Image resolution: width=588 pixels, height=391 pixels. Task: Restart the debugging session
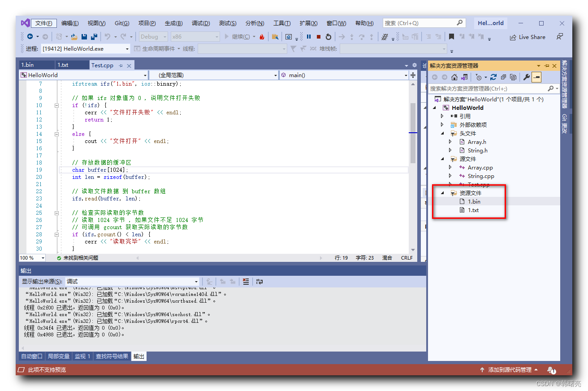point(329,37)
